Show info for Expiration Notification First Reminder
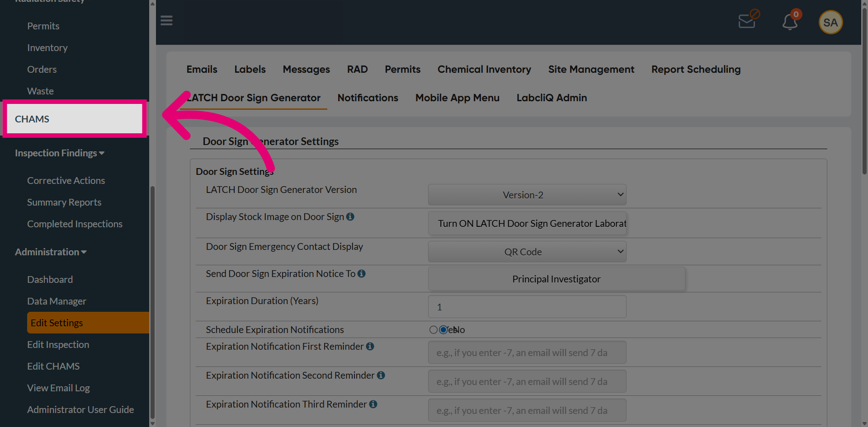This screenshot has height=427, width=868. 370,347
